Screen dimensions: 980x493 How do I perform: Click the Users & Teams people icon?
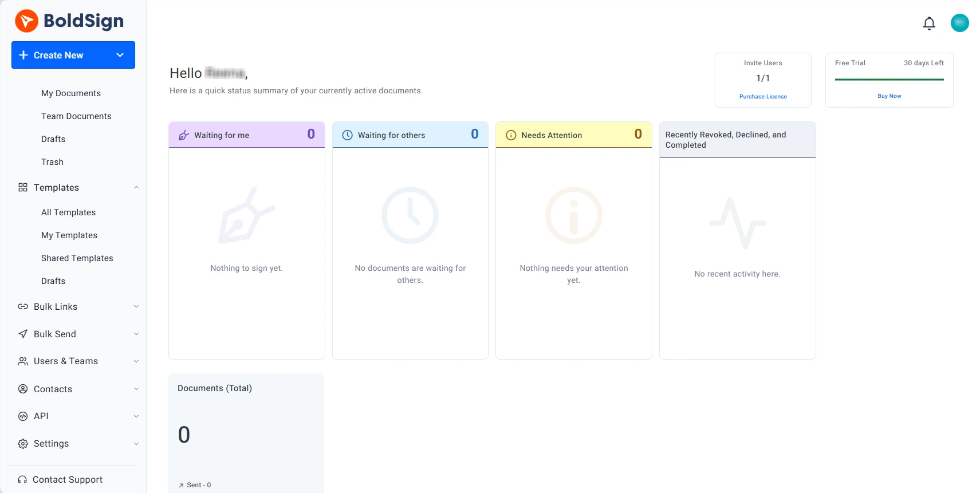[x=23, y=361]
